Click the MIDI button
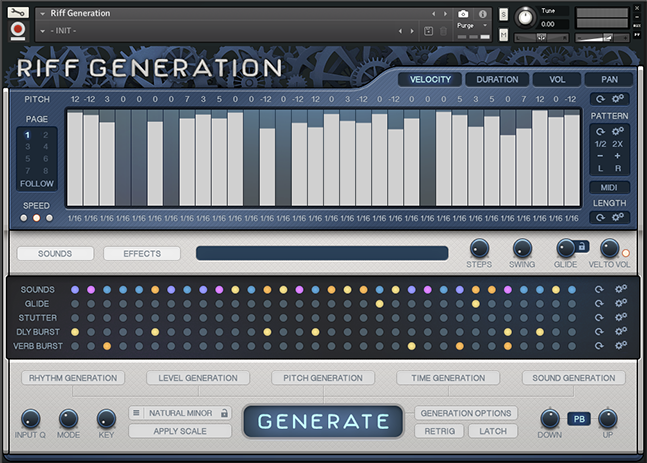647x463 pixels. click(x=609, y=188)
